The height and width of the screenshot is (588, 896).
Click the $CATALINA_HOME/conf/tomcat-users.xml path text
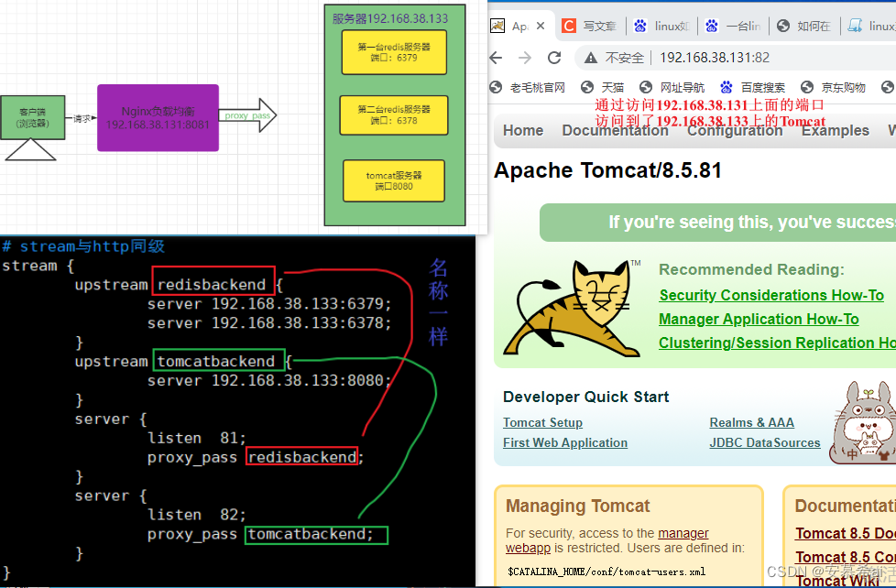[606, 572]
